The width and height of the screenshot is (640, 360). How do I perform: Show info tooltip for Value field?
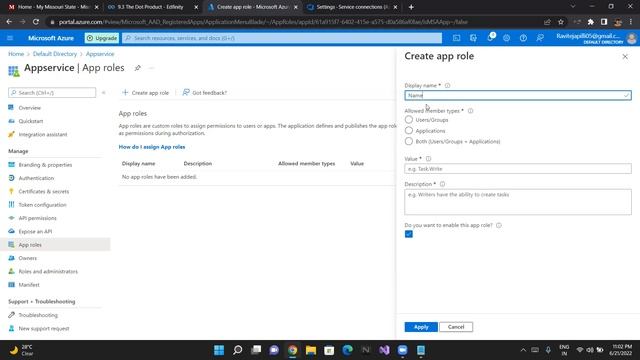pyautogui.click(x=428, y=159)
